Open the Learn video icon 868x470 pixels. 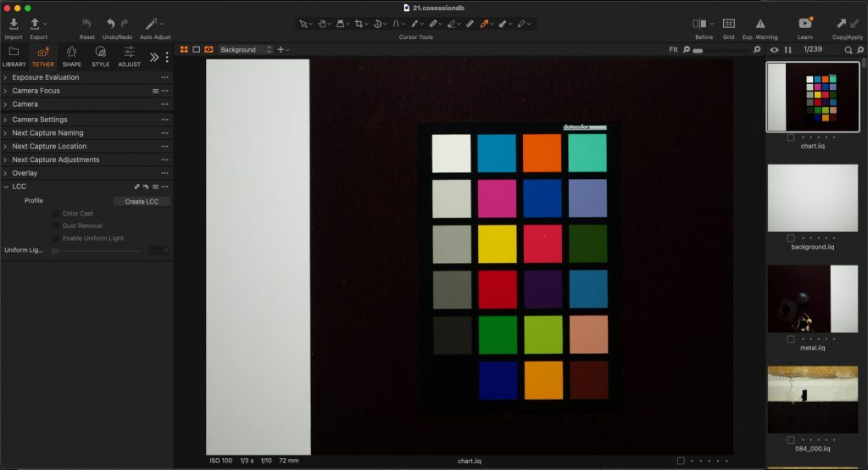click(x=805, y=25)
